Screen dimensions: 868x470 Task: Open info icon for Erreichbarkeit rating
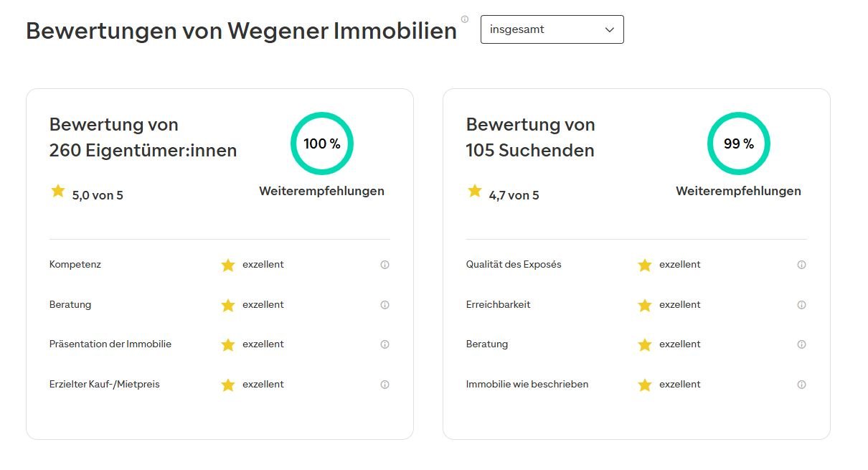pos(801,305)
